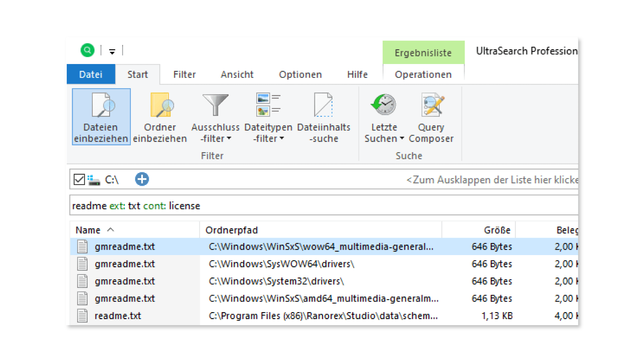Click the C:\ drive icon
The width and height of the screenshot is (644, 362).
tap(94, 180)
